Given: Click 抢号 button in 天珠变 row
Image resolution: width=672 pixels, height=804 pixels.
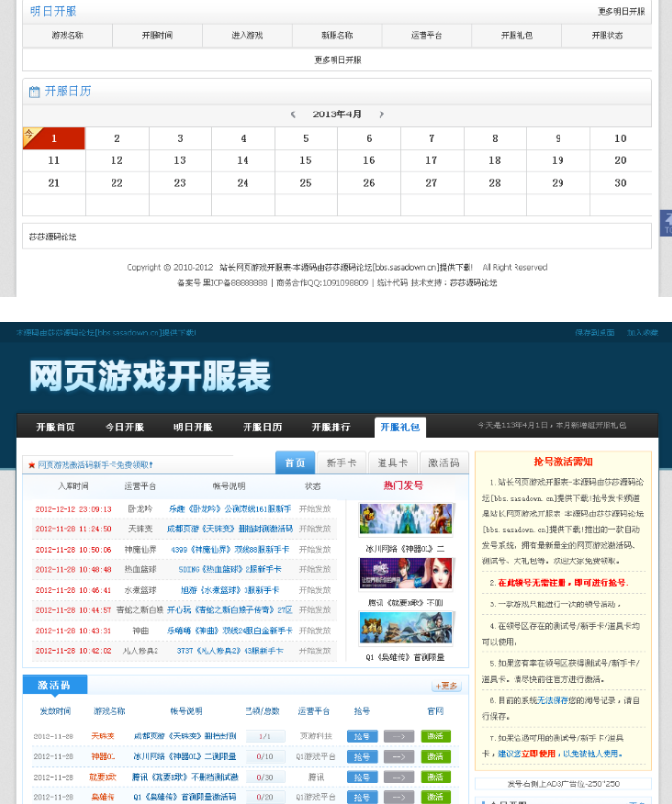Looking at the screenshot, I should click(x=362, y=737).
